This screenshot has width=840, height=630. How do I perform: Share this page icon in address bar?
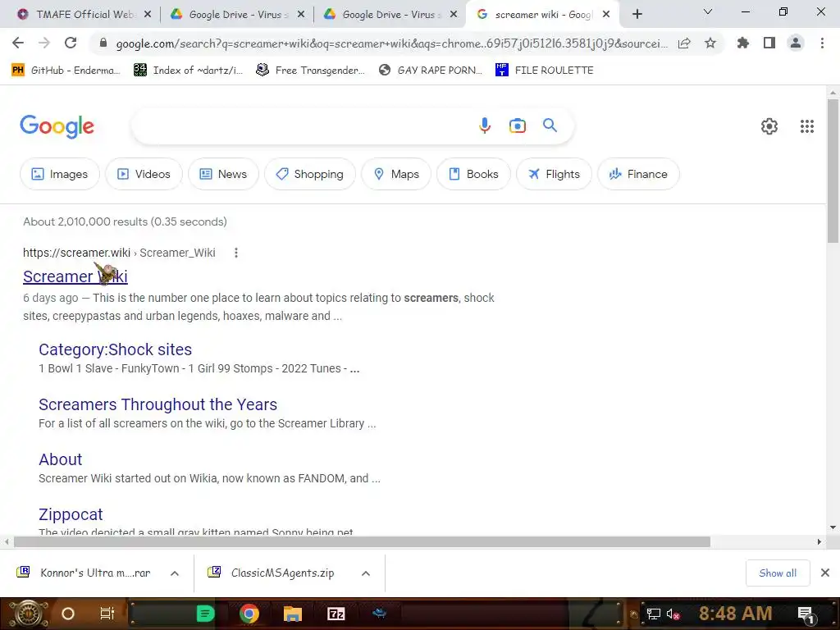(x=684, y=43)
